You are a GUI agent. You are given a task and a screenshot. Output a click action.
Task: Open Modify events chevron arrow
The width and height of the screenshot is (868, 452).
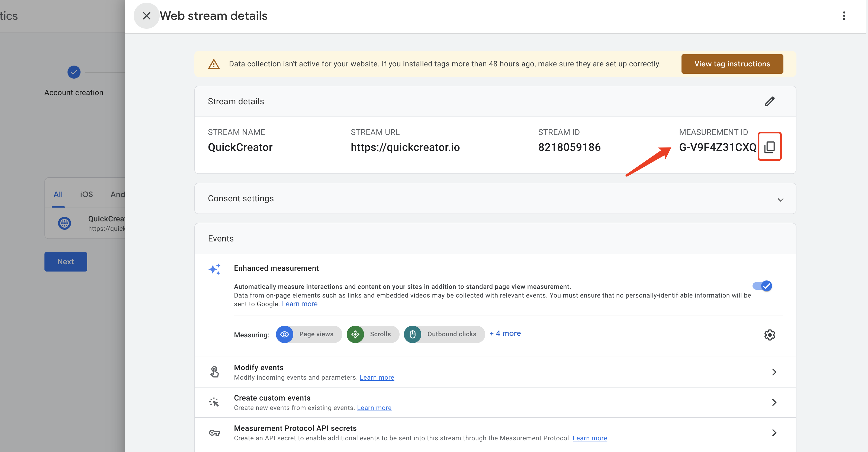click(x=774, y=372)
